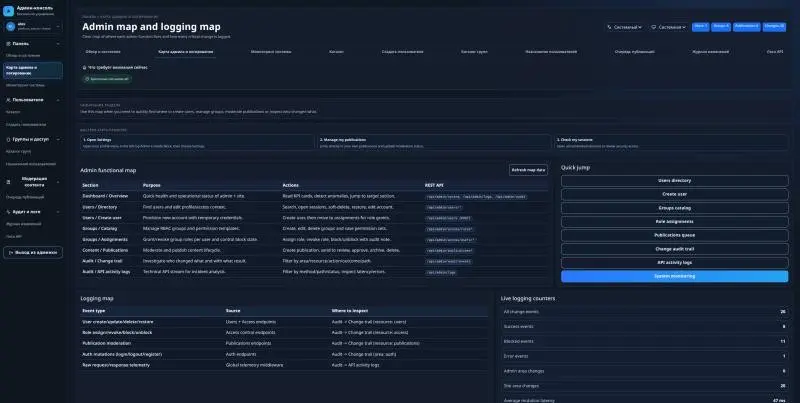Click the 'All change events' counter row
Viewport: 800px width, 403px height.
pyautogui.click(x=645, y=311)
